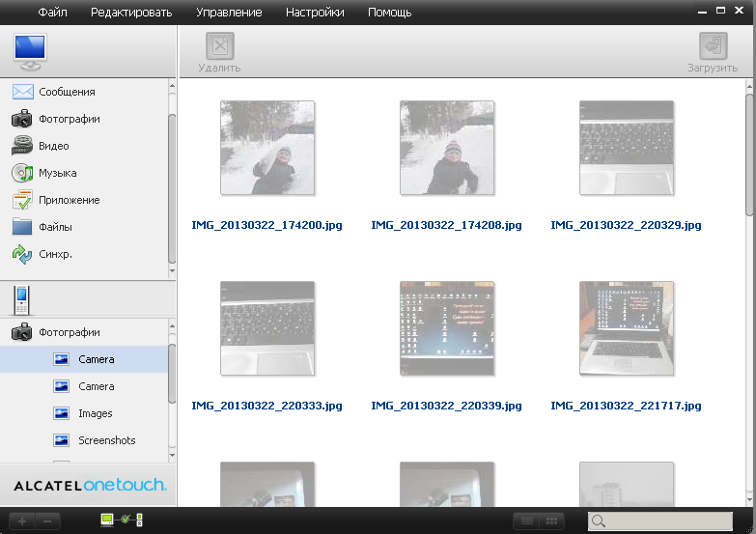This screenshot has width=756, height=534.
Task: Open the Помощь menu
Action: 389,12
